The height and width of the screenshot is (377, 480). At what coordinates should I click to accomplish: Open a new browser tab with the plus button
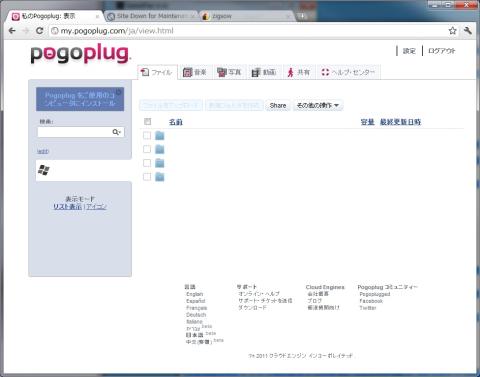302,16
